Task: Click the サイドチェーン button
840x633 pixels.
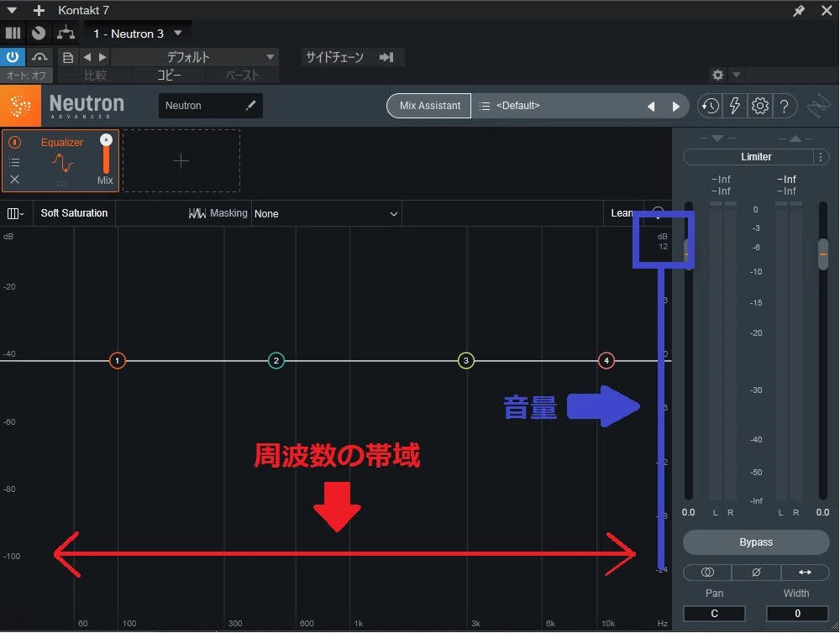Action: click(x=335, y=57)
